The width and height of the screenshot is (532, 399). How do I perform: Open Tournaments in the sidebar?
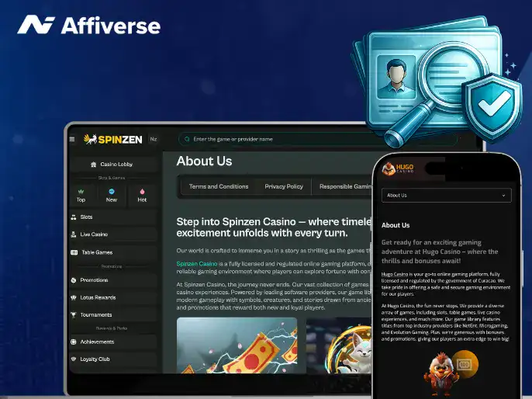click(113, 315)
